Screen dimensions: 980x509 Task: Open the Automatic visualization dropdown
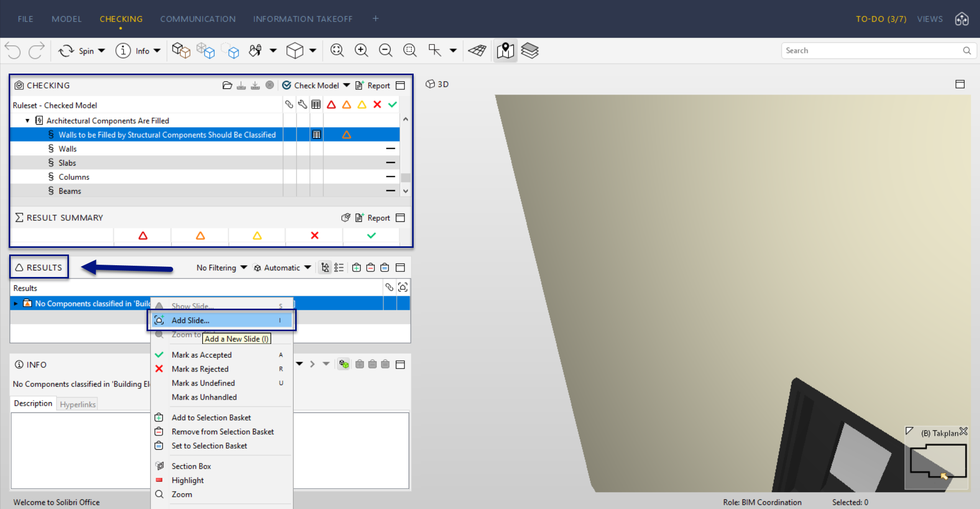pyautogui.click(x=282, y=268)
